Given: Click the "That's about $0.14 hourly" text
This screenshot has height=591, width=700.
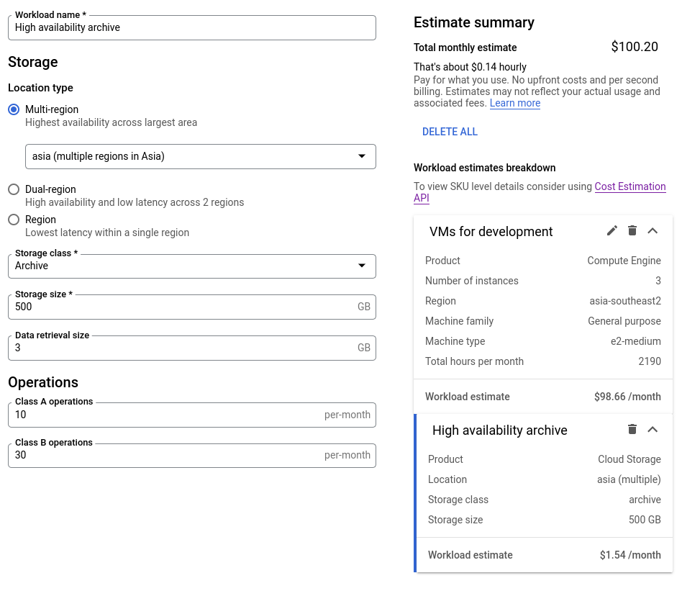Looking at the screenshot, I should pyautogui.click(x=470, y=67).
